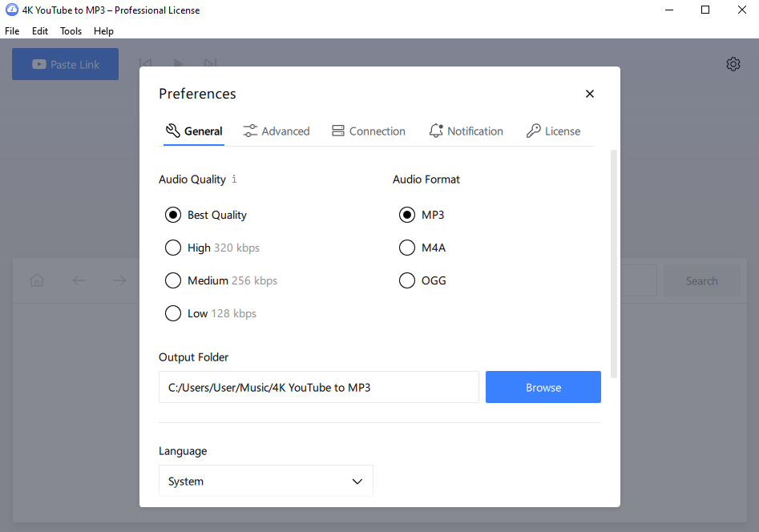Open the Help menu
Image resolution: width=759 pixels, height=532 pixels.
103,31
